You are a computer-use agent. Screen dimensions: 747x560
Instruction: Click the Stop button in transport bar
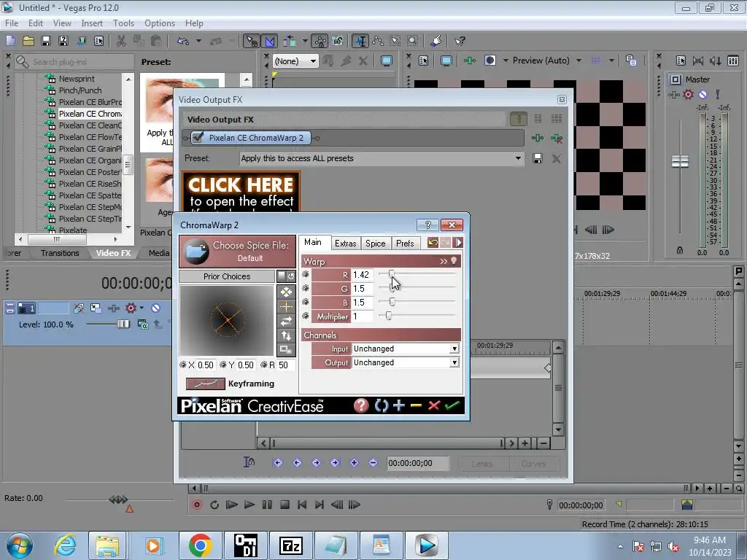click(285, 505)
